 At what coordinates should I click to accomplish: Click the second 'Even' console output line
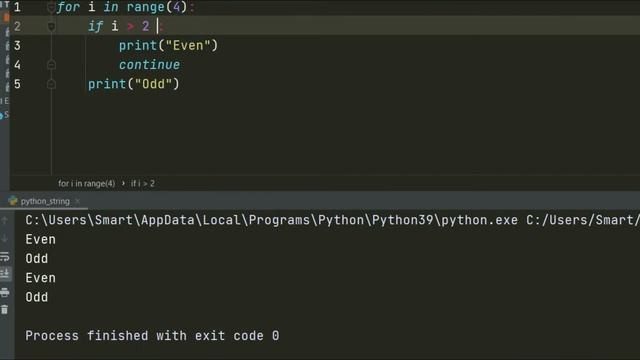coord(40,278)
